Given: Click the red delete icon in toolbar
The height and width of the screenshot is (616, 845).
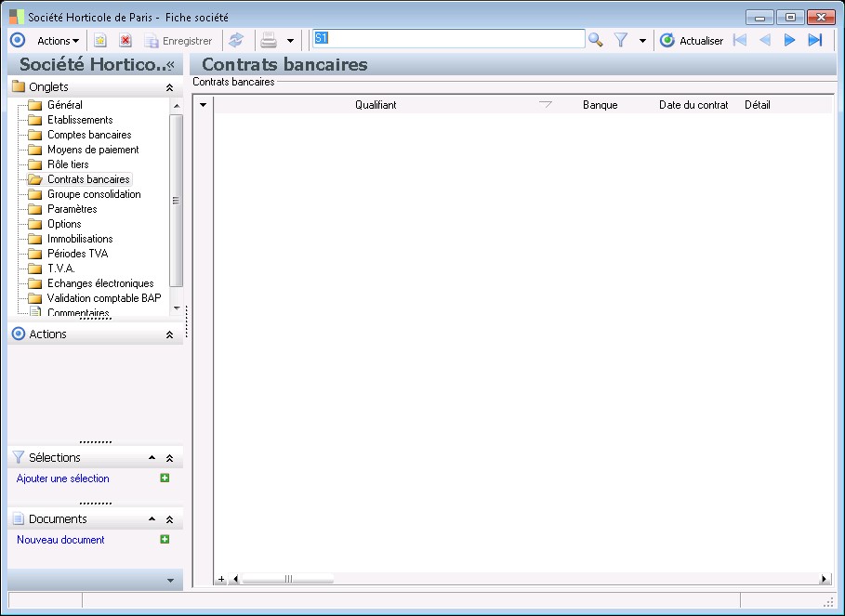Looking at the screenshot, I should [125, 40].
